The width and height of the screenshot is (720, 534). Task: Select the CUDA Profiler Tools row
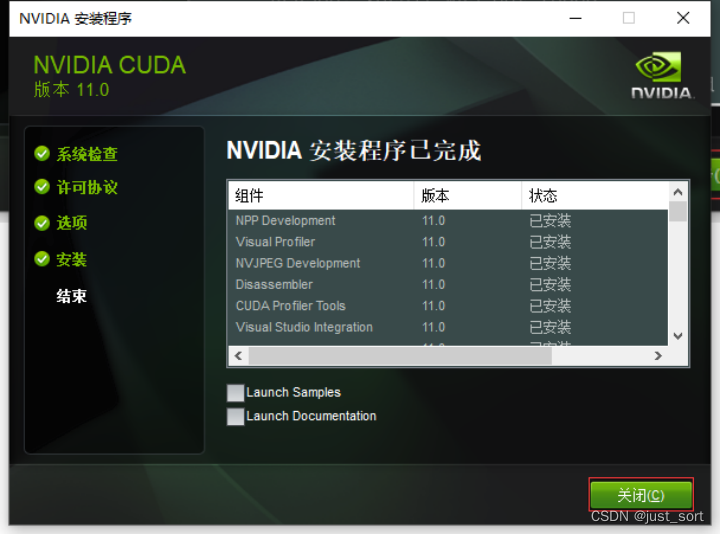click(448, 306)
